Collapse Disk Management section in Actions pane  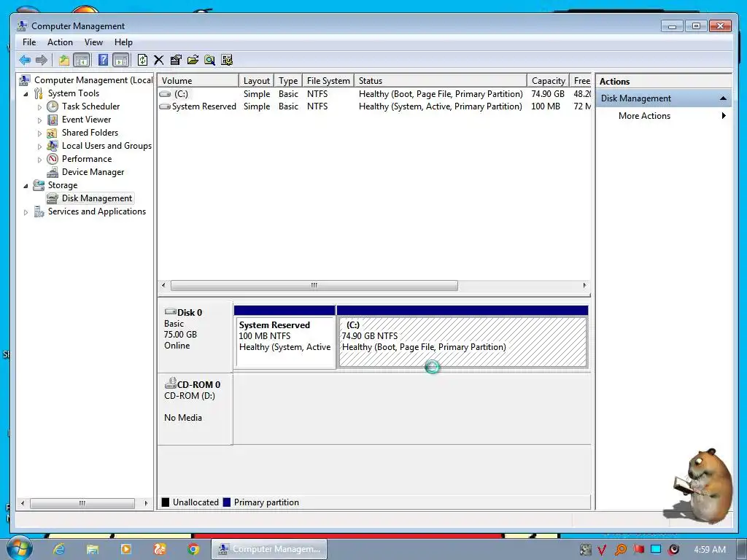click(x=723, y=98)
